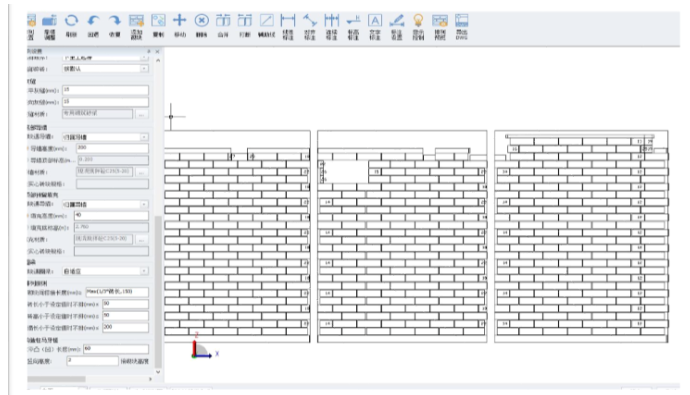690x395 pixels.
Task: Open display control light bulb icon
Action: click(x=418, y=27)
